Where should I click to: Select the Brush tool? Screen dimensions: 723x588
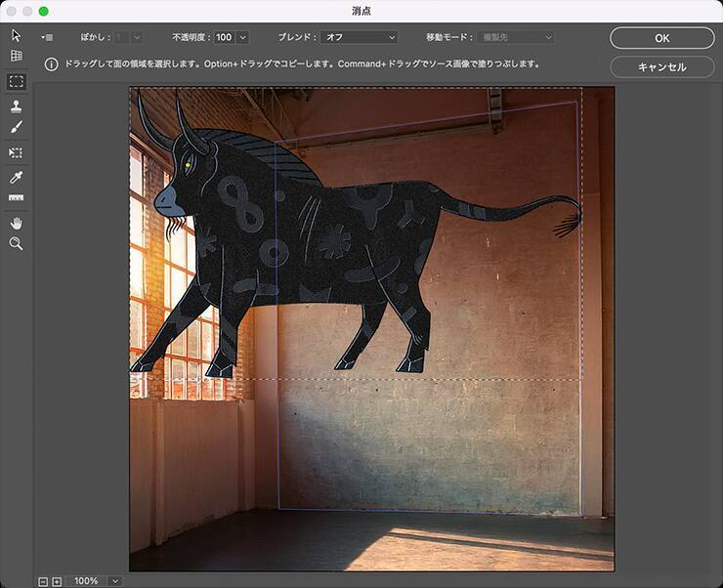point(16,127)
